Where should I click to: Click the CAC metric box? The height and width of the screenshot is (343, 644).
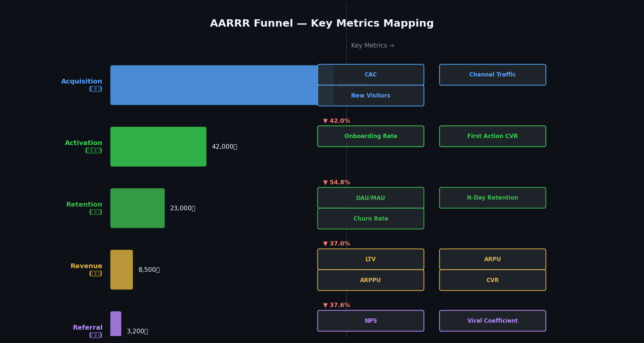[x=370, y=75]
